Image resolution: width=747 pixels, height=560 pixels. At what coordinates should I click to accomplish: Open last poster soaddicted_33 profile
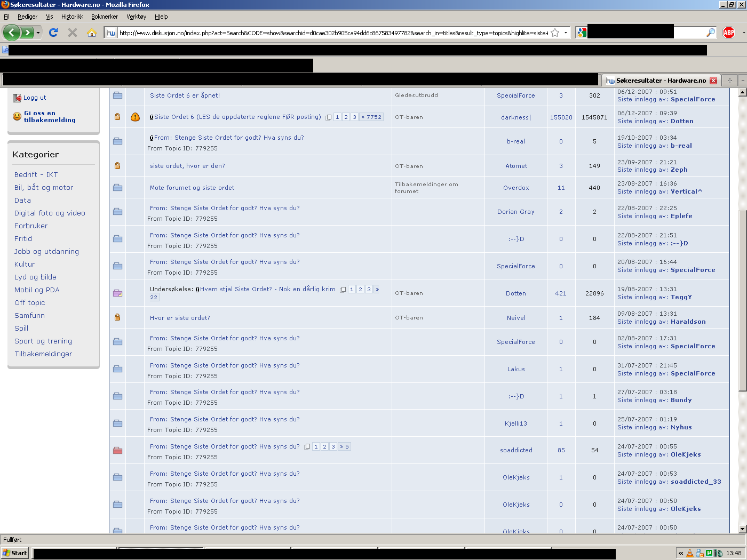pyautogui.click(x=696, y=482)
